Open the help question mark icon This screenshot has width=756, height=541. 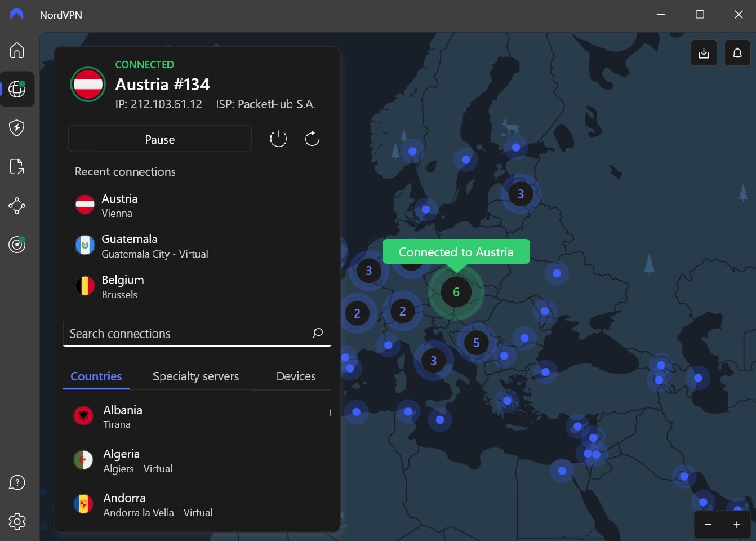(17, 482)
